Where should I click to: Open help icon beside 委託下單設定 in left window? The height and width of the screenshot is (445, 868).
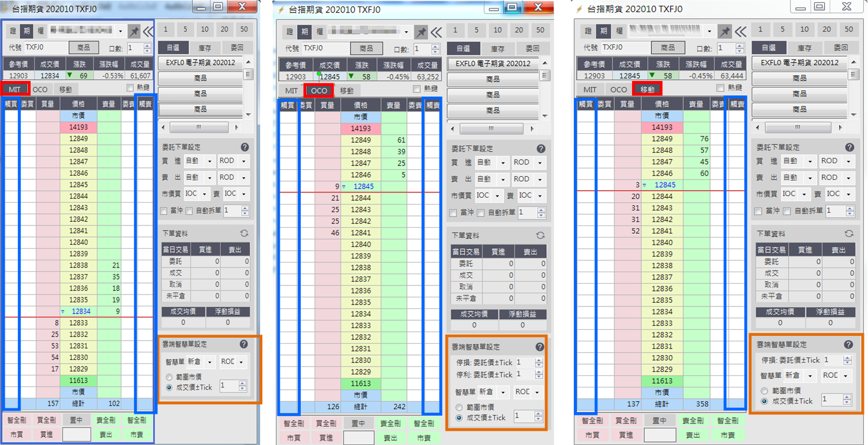click(244, 147)
